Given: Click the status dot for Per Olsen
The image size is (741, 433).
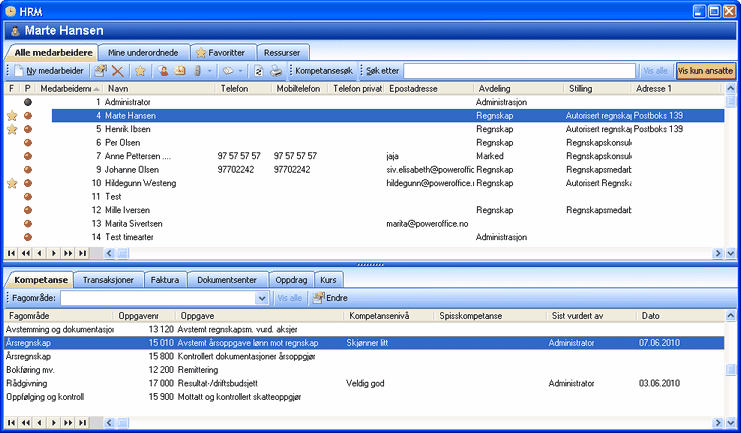Looking at the screenshot, I should click(x=28, y=142).
